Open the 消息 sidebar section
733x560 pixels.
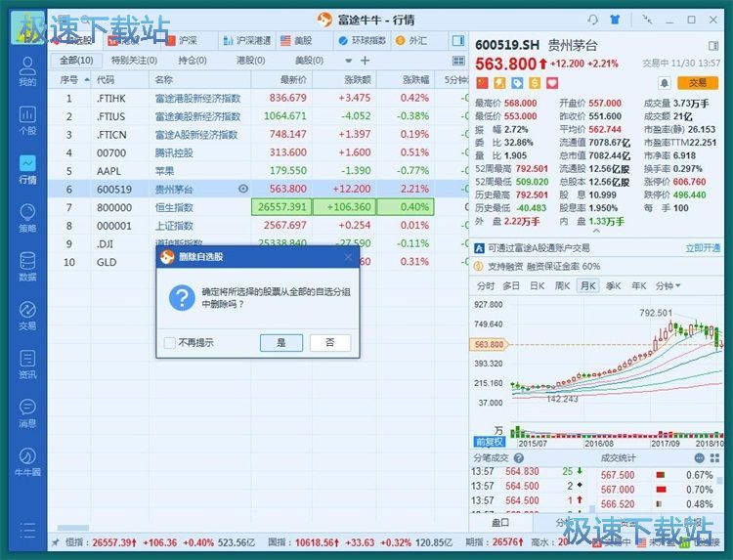27,413
